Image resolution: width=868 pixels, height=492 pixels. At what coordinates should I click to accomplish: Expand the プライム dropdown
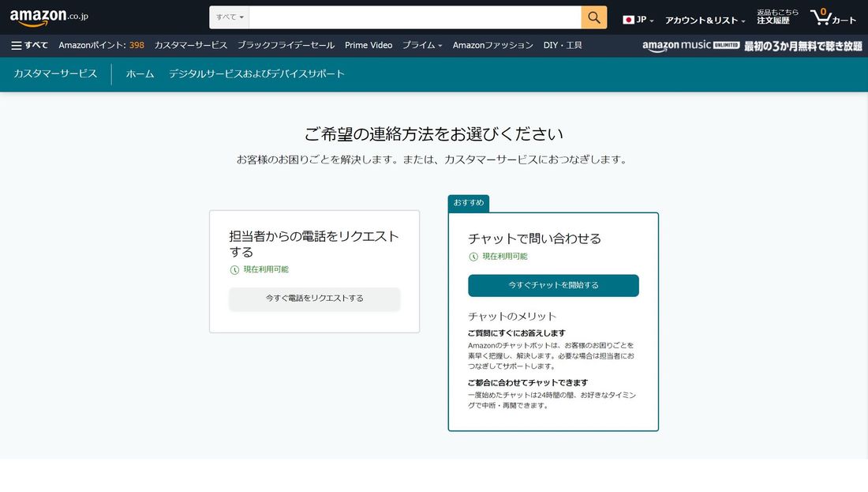[x=422, y=46]
